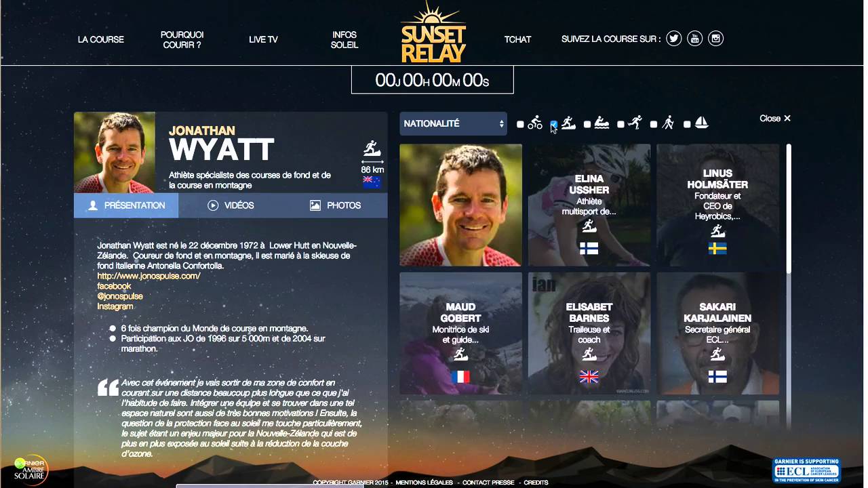This screenshot has height=488, width=868.
Task: Click the Swedish flag on Linus Holmsäter's card
Action: pyautogui.click(x=717, y=249)
